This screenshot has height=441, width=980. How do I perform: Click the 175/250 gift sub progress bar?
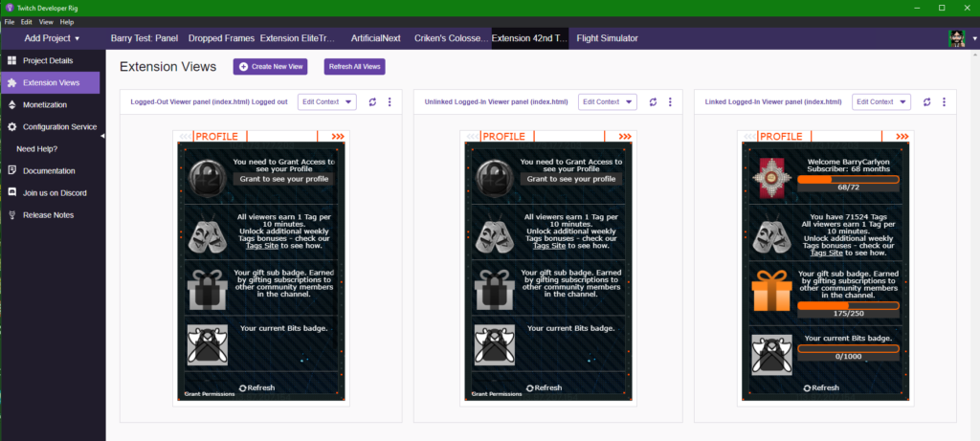[848, 305]
